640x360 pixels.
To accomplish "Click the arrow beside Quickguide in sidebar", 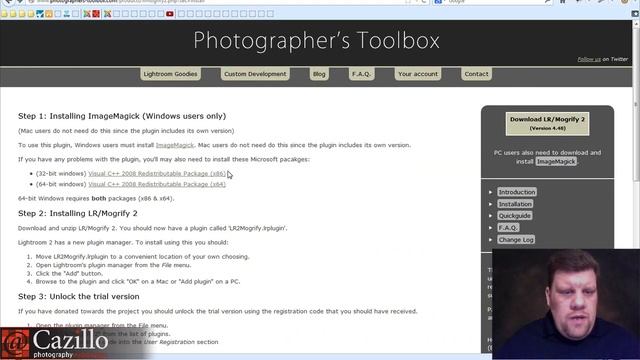I will point(491,216).
